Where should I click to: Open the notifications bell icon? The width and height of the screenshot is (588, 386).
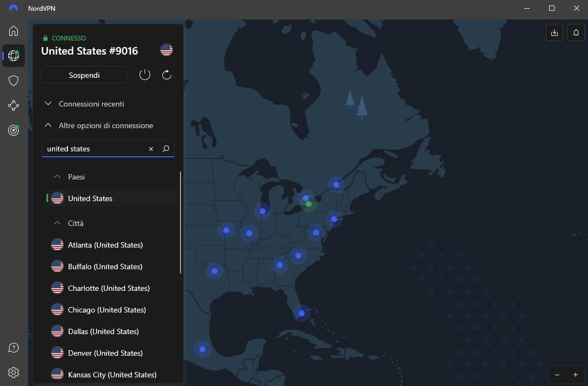[576, 32]
